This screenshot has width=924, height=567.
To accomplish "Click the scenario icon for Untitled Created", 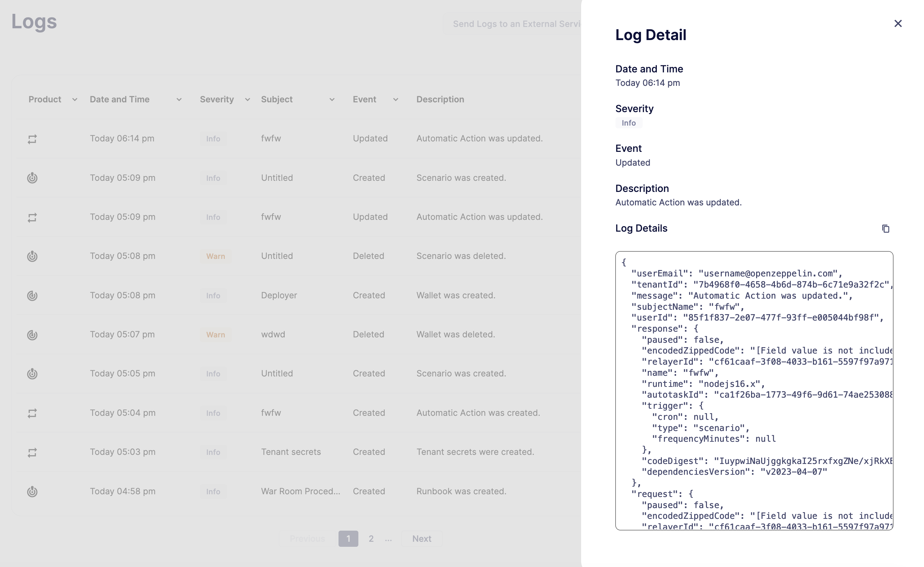I will [32, 177].
